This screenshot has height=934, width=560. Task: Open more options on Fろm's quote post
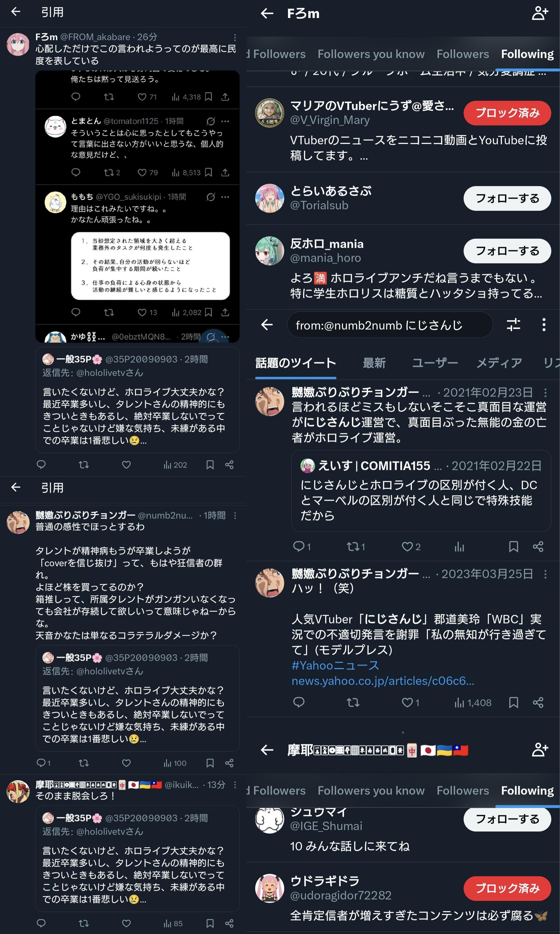235,37
